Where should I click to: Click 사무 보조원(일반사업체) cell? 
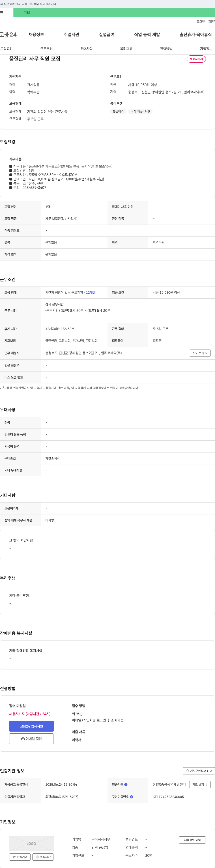click(61, 219)
